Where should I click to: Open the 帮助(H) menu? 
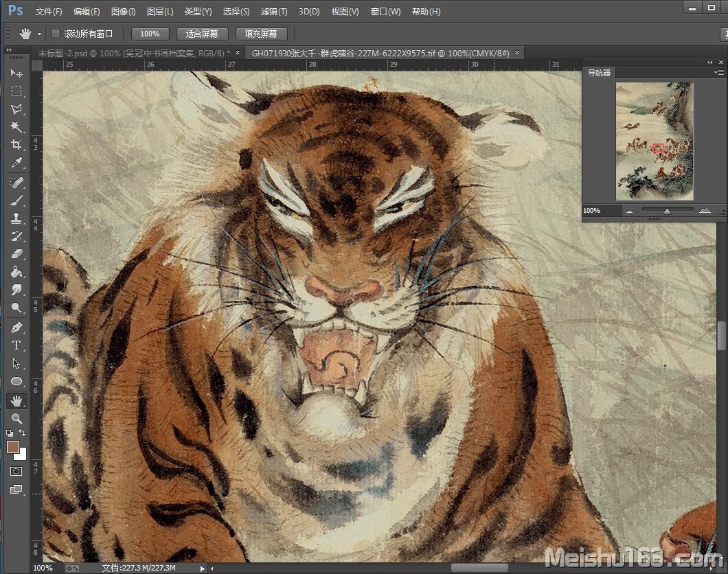pos(426,12)
